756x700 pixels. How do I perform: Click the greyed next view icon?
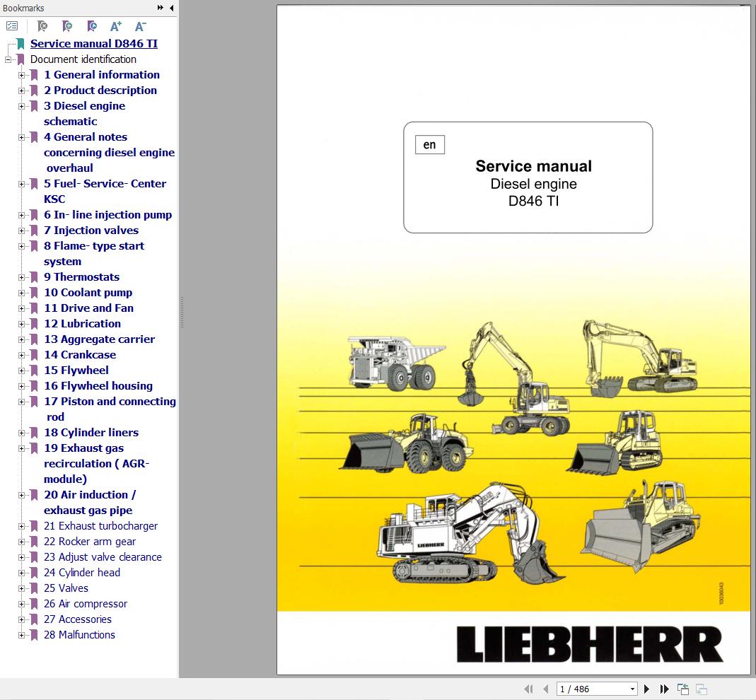pyautogui.click(x=701, y=689)
